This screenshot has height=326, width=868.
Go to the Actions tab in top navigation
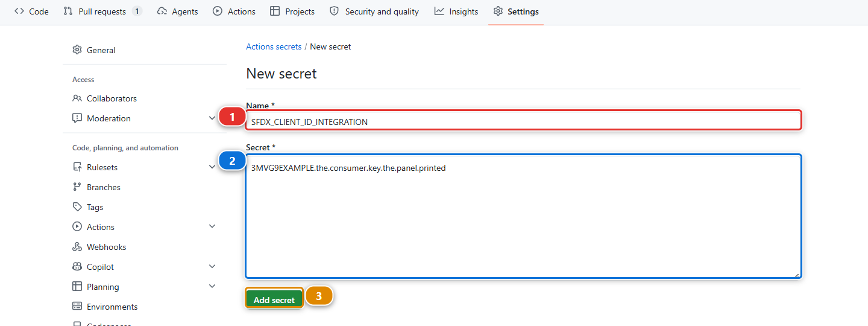[x=234, y=11]
